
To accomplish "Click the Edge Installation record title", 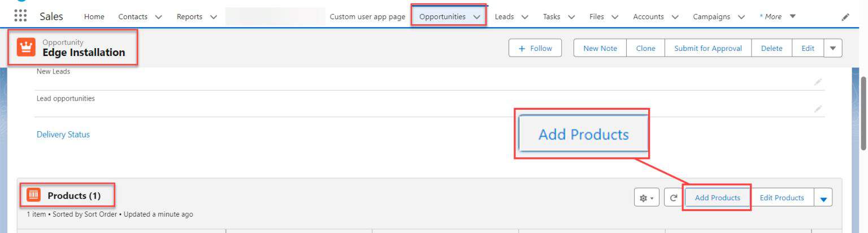I will pyautogui.click(x=84, y=53).
